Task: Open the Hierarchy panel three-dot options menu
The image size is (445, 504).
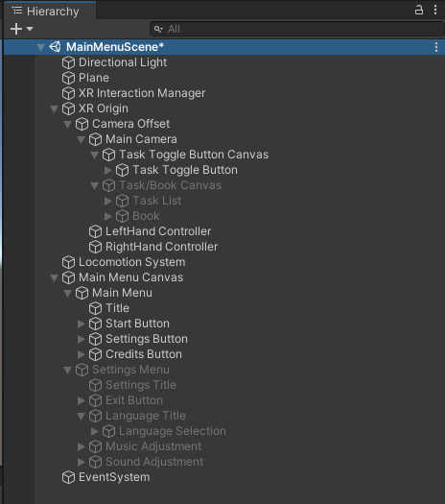Action: pyautogui.click(x=435, y=10)
